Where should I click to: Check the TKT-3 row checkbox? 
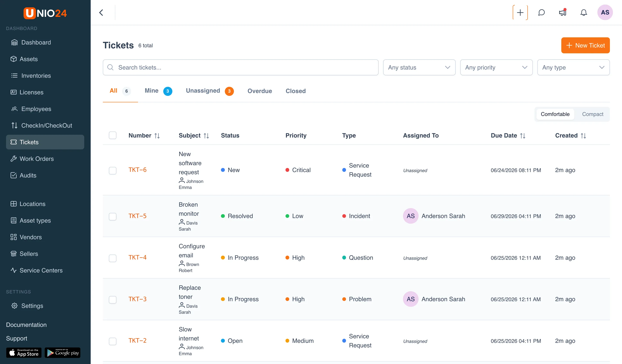(x=113, y=300)
